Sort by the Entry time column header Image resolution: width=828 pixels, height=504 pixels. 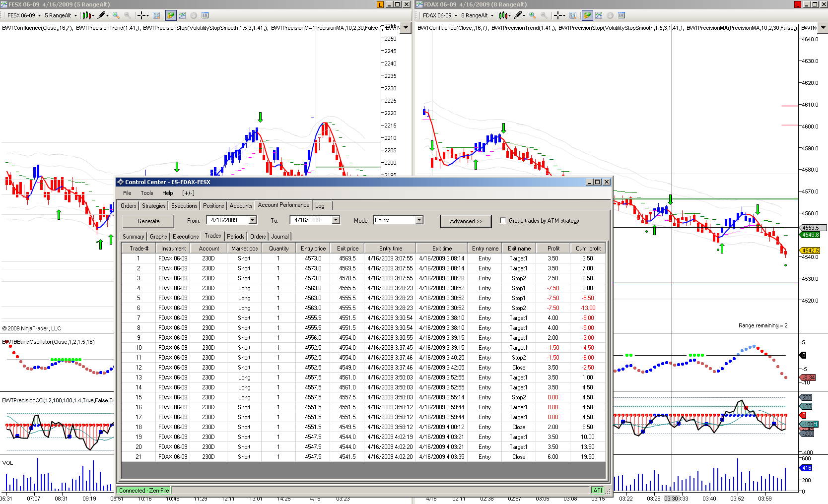coord(391,249)
